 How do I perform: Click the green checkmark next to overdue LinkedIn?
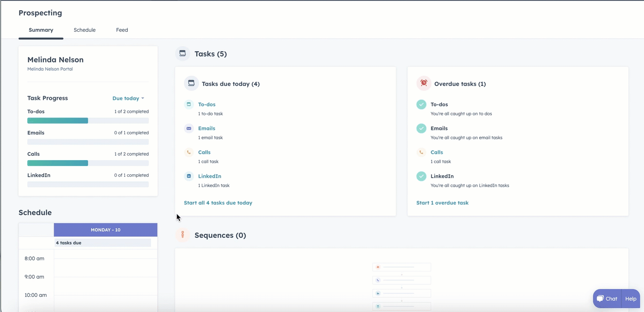[x=421, y=176]
